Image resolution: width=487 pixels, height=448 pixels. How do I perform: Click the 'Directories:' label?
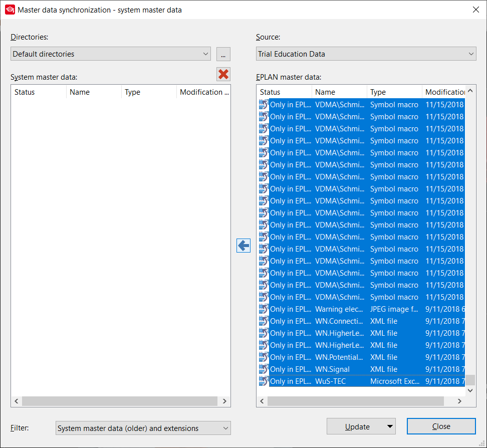(30, 37)
